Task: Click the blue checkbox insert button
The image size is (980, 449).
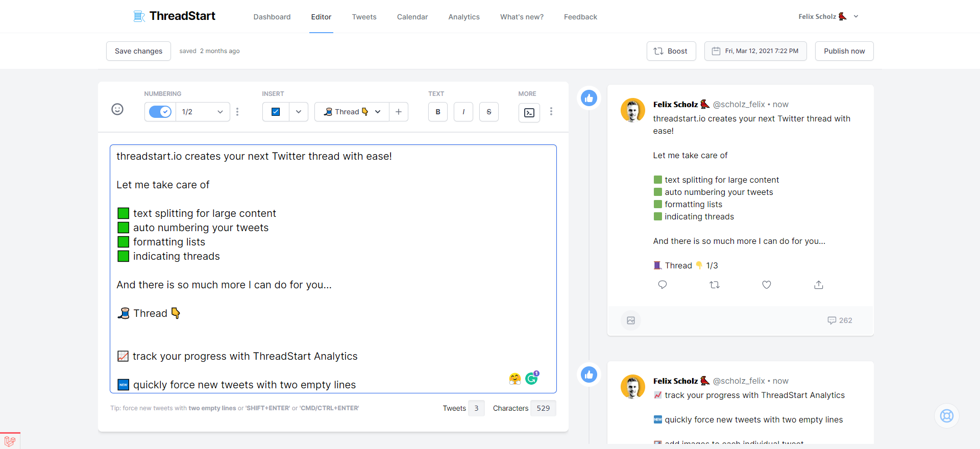Action: coord(276,112)
